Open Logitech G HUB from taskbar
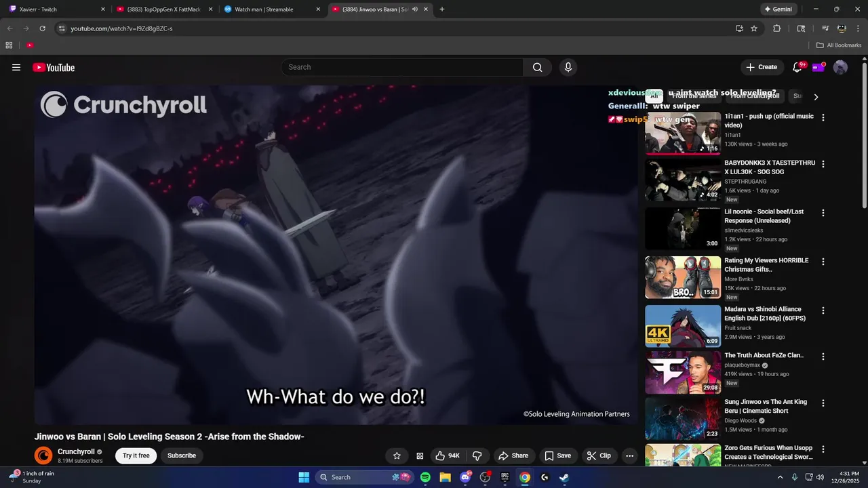868x488 pixels. pyautogui.click(x=545, y=477)
